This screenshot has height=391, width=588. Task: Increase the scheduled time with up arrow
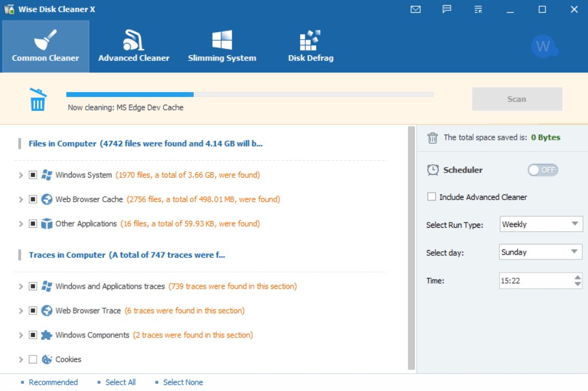pos(578,277)
